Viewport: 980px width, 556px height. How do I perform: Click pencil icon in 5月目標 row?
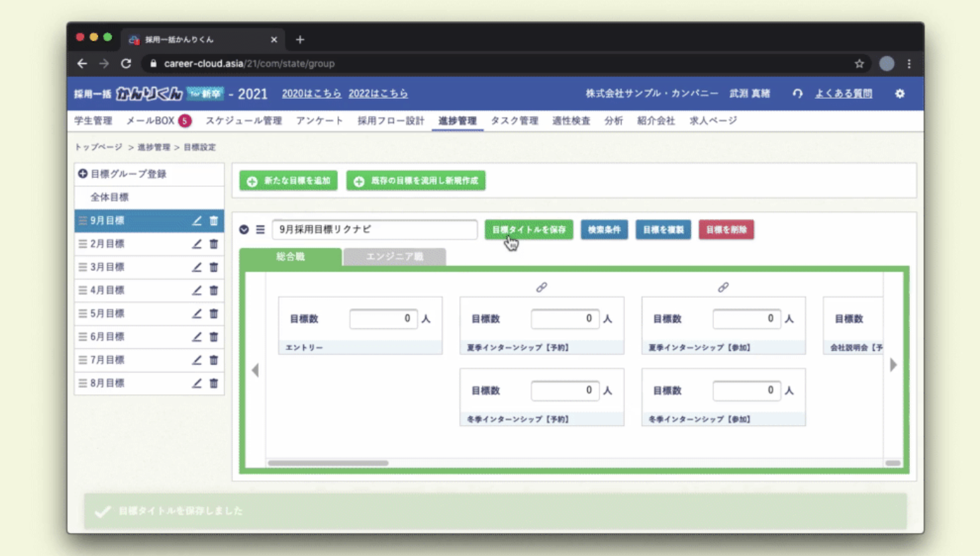197,313
